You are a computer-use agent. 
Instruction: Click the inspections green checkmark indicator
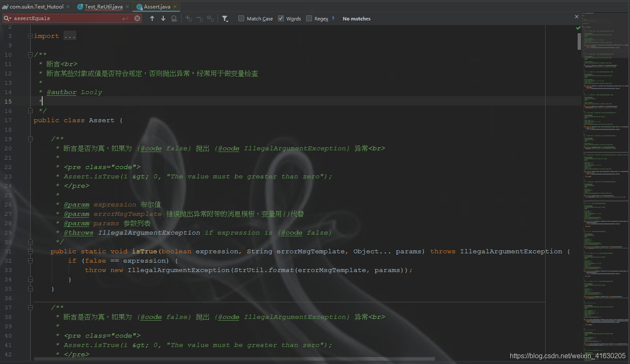click(x=578, y=27)
